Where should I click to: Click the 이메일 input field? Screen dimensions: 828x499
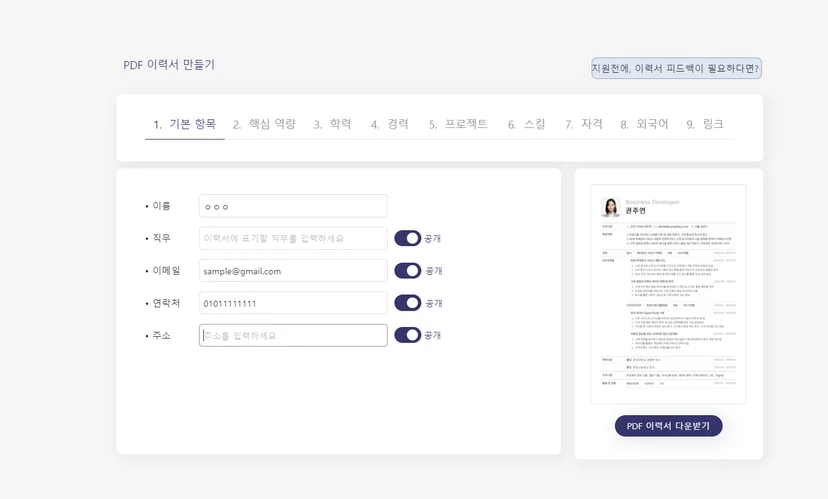click(x=293, y=271)
